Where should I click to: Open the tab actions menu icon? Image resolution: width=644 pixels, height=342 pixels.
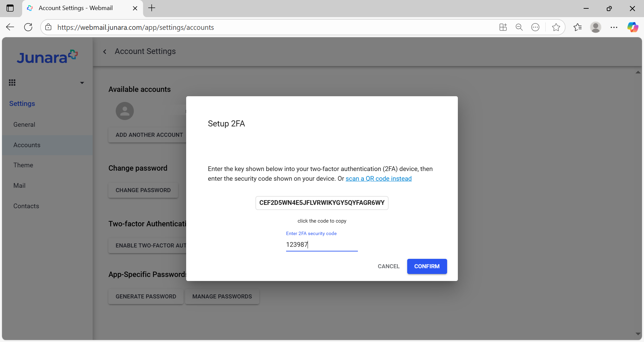(x=10, y=8)
